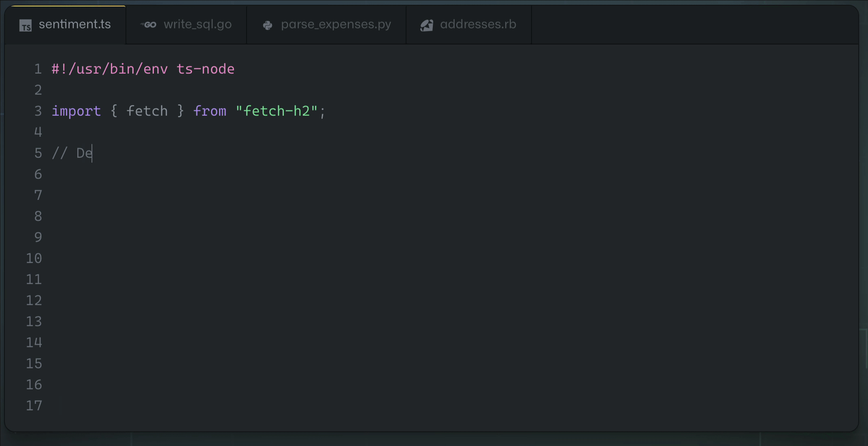The height and width of the screenshot is (446, 868).
Task: Click the fetch identifier inside braces
Action: (147, 111)
